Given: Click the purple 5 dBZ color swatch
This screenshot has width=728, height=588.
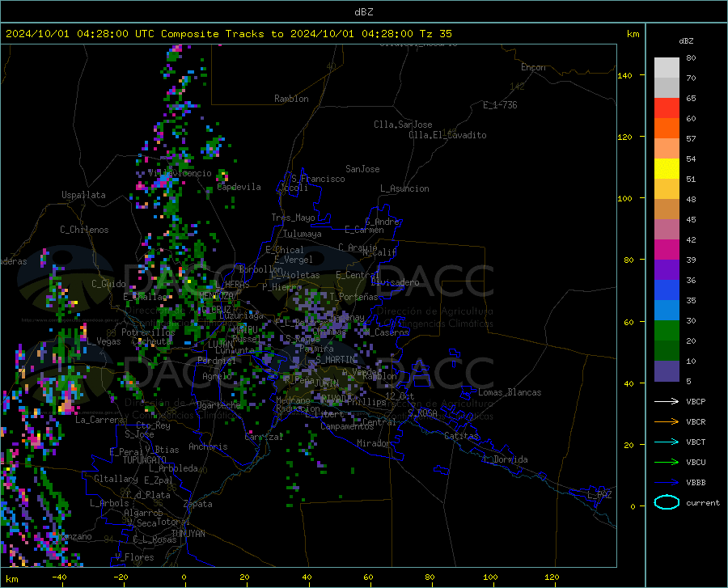Looking at the screenshot, I should [x=667, y=371].
